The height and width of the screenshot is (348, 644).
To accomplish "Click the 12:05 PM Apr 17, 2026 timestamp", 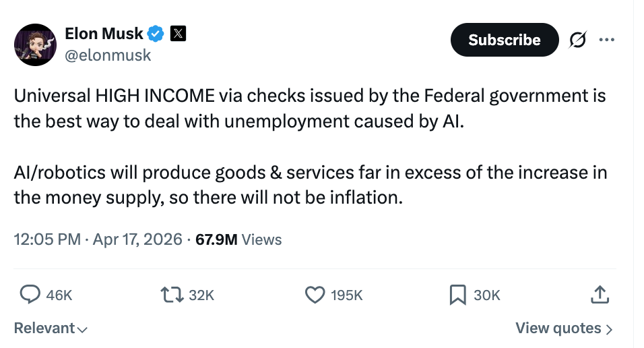I will 98,239.
